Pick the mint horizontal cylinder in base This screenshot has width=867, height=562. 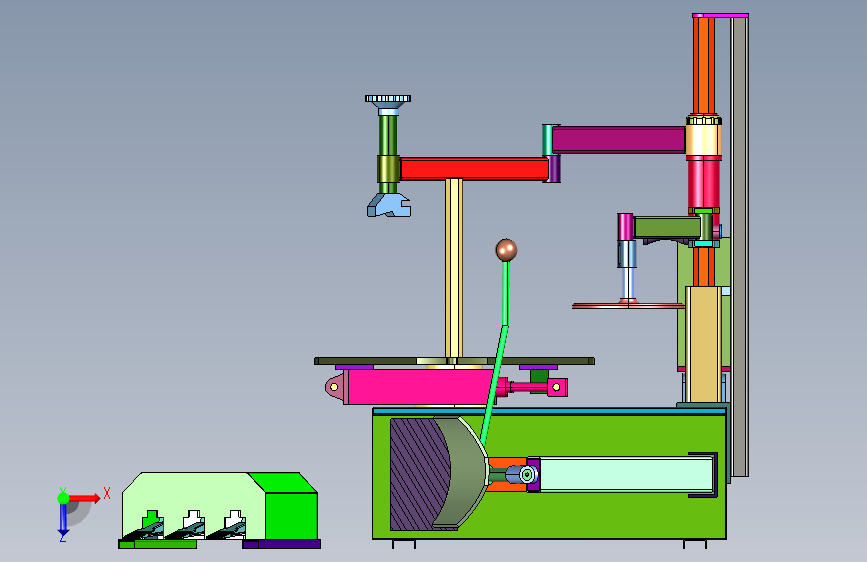pos(626,474)
